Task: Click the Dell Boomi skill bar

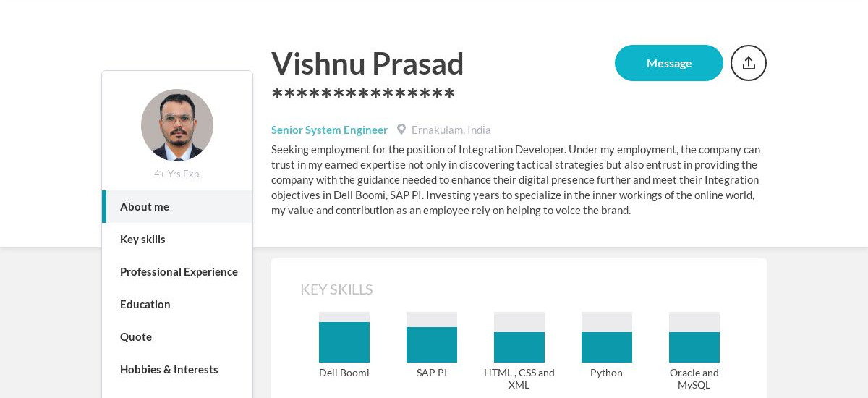Action: point(344,337)
